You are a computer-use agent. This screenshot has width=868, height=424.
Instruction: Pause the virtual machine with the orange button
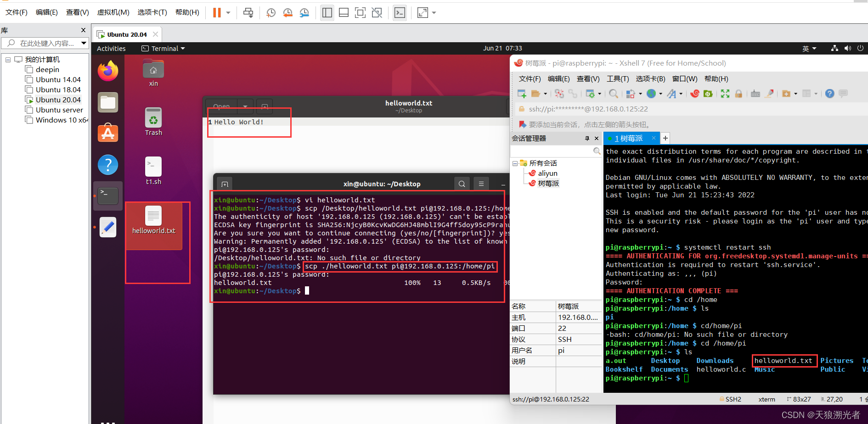point(217,12)
